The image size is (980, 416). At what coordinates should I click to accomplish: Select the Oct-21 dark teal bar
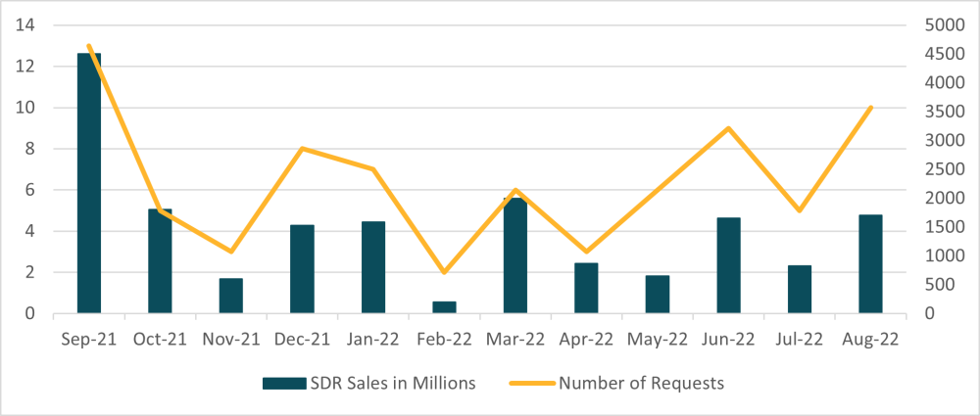160,261
